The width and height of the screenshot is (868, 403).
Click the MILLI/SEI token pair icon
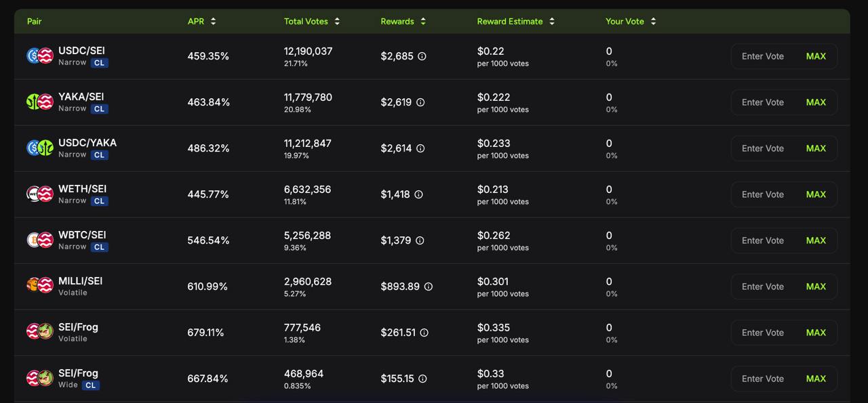click(40, 286)
